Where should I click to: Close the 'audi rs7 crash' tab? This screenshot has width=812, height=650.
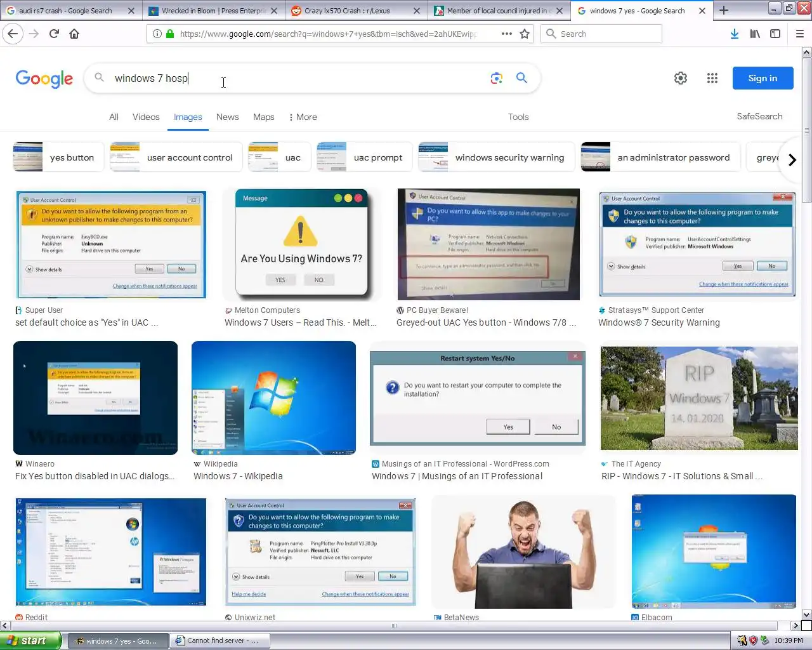(x=131, y=11)
